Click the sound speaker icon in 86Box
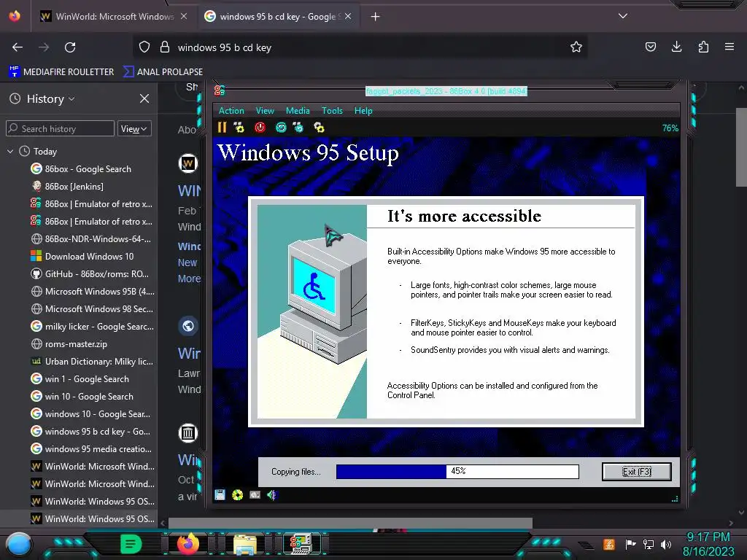Viewport: 747px width, 560px height. pyautogui.click(x=271, y=495)
